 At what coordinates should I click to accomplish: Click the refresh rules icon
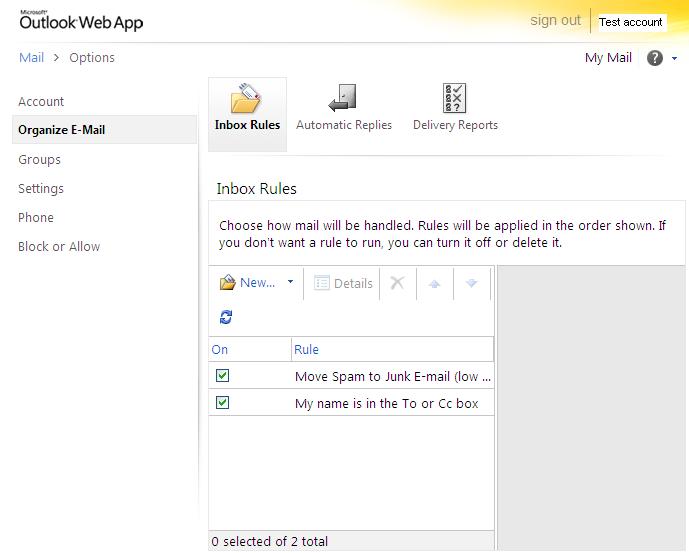tap(226, 317)
